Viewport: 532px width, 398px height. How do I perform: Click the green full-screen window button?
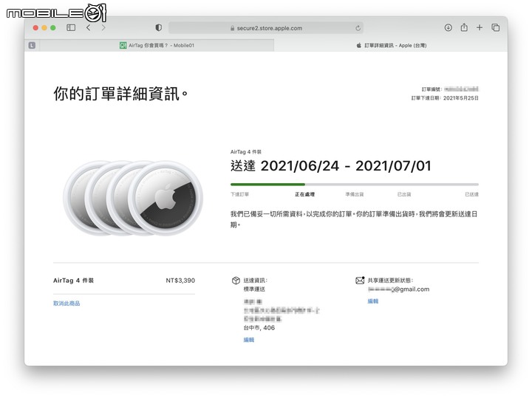tap(53, 28)
